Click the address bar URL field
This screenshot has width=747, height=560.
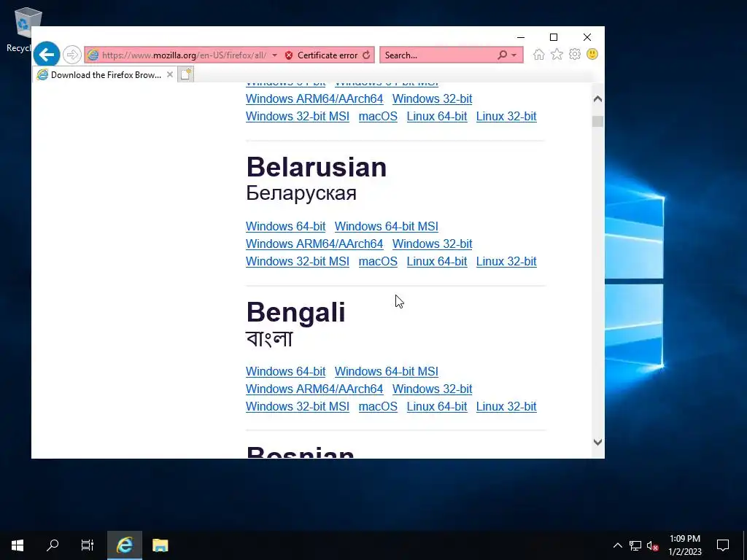point(184,55)
